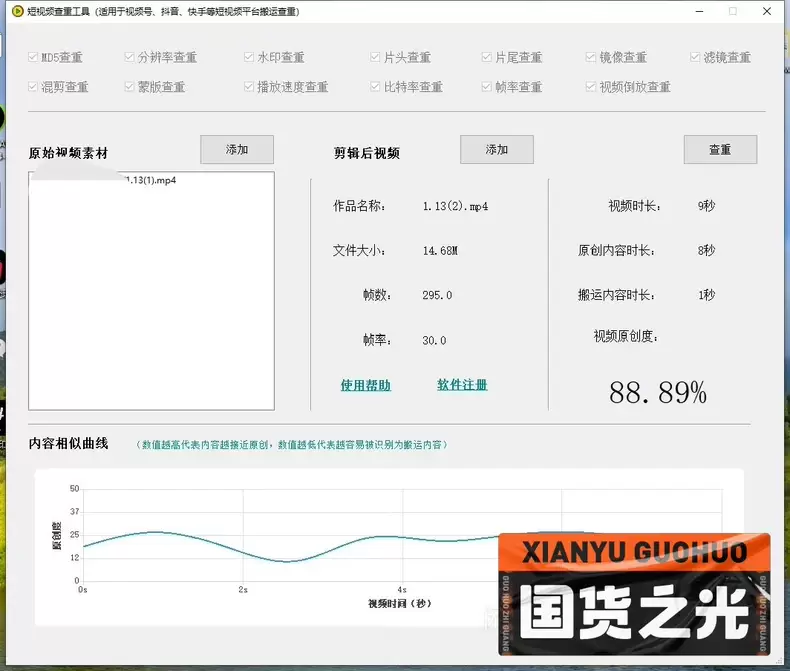Maximize the 短视频查重工具 window
The width and height of the screenshot is (790, 671).
pos(733,11)
